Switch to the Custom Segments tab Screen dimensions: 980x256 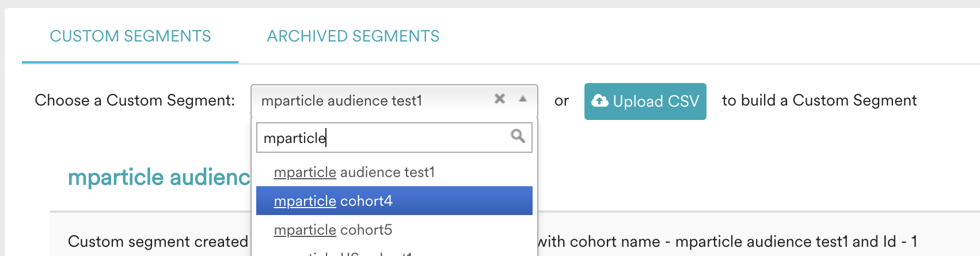point(130,36)
